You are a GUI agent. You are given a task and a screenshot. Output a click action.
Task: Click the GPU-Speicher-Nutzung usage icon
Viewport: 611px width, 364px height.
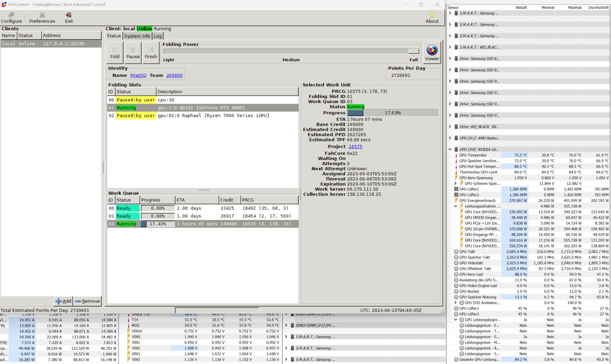click(x=456, y=297)
